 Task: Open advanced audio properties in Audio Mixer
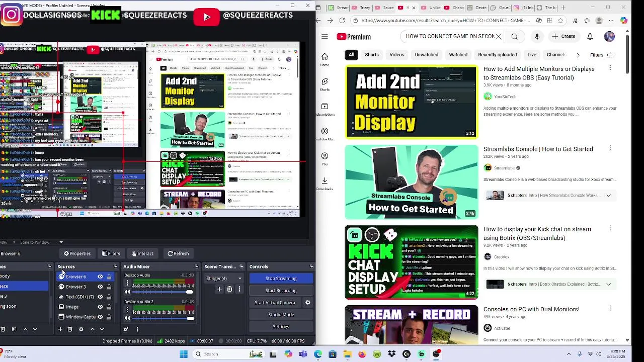click(126, 329)
